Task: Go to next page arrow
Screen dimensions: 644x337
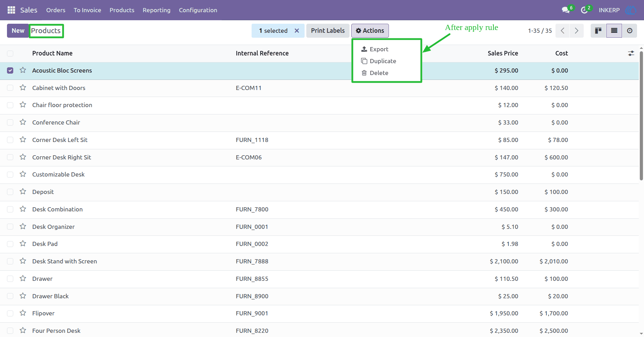Action: [577, 31]
